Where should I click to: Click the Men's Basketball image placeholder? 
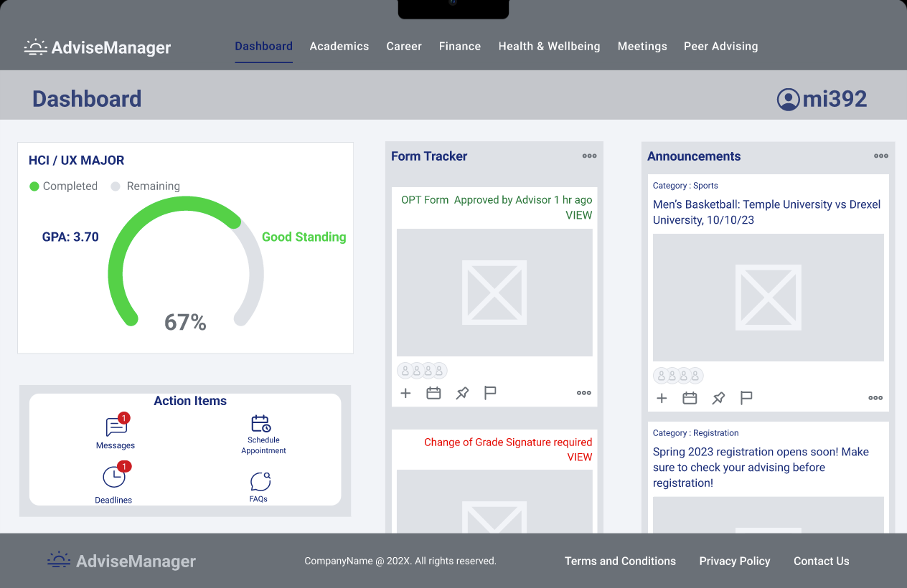pyautogui.click(x=769, y=298)
